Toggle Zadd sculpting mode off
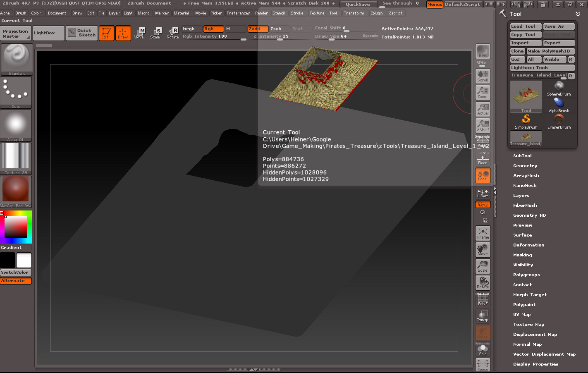The width and height of the screenshot is (588, 373). point(258,29)
